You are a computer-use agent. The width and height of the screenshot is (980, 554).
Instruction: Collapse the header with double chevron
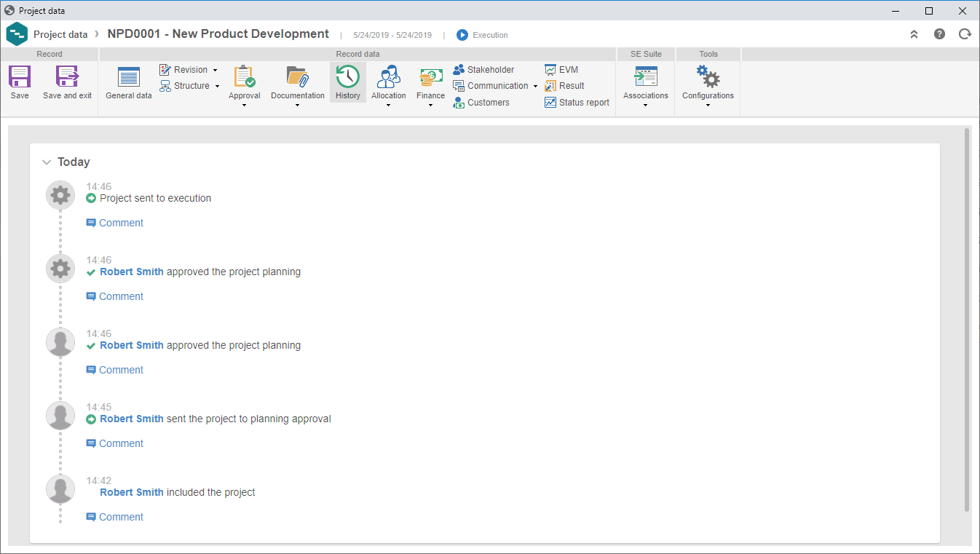pos(914,34)
